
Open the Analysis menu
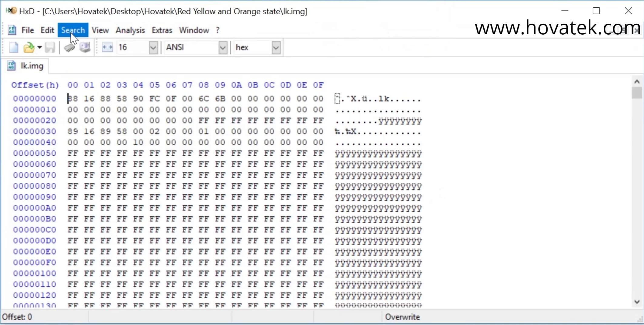tap(130, 30)
